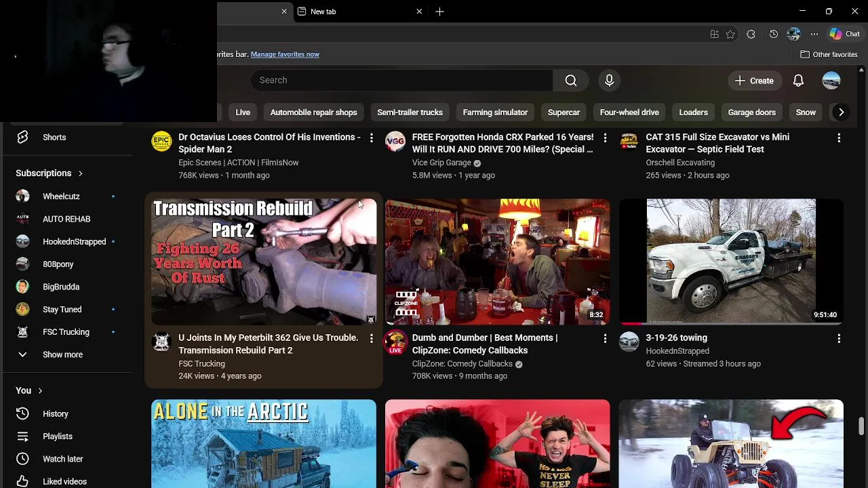Open more options for Dumb and Dumber video
Screen dimensions: 868x488
(605, 338)
